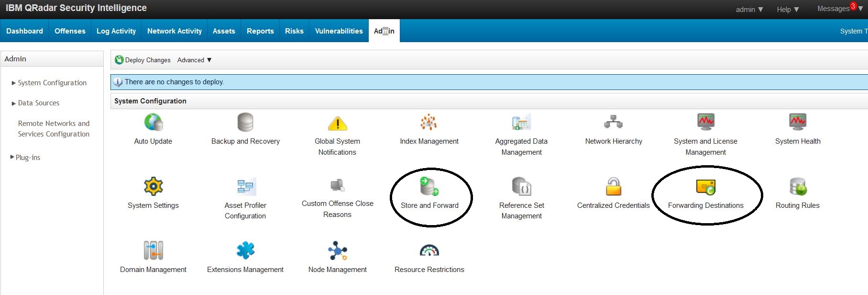Viewport: 868px width, 295px height.
Task: Open the System Settings gear icon
Action: pos(154,186)
